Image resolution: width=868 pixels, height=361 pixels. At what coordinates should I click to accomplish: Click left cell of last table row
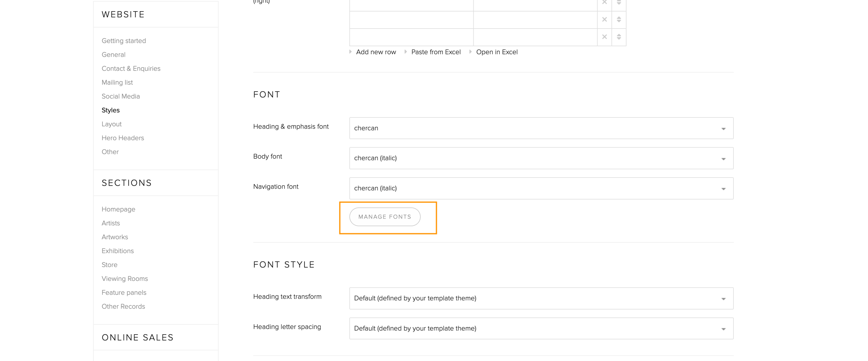coord(411,37)
